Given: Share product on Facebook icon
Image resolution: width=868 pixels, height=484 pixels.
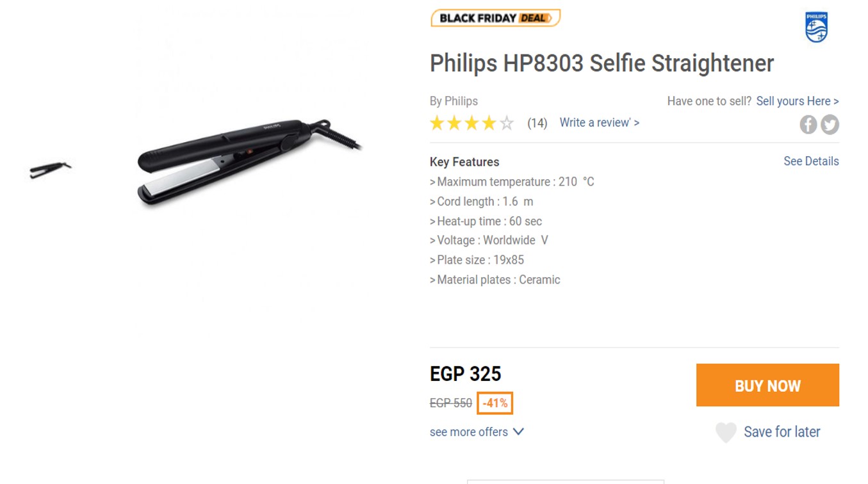Looking at the screenshot, I should click(808, 124).
